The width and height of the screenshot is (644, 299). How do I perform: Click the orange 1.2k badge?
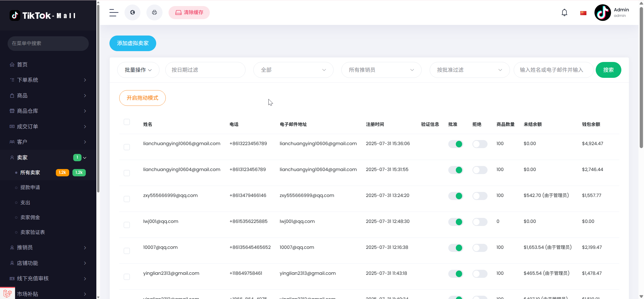pyautogui.click(x=62, y=173)
